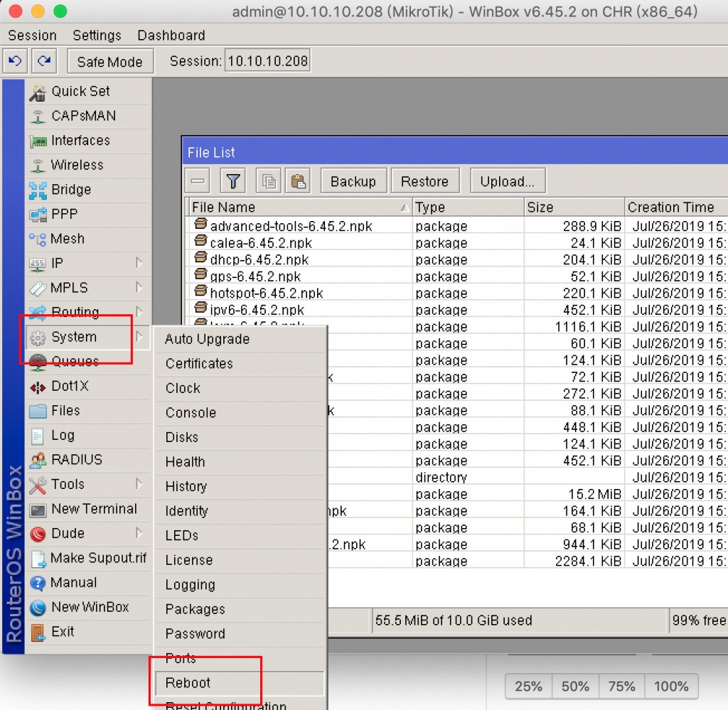Select the ipv6-6.45.2.npk file row
Viewport: 728px width, 710px height.
click(x=457, y=310)
